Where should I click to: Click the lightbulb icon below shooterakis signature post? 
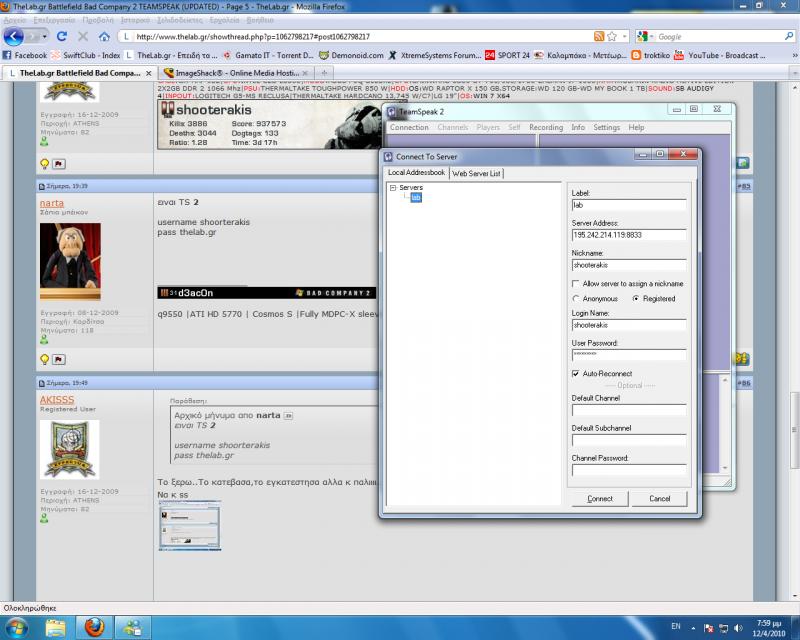[x=44, y=164]
